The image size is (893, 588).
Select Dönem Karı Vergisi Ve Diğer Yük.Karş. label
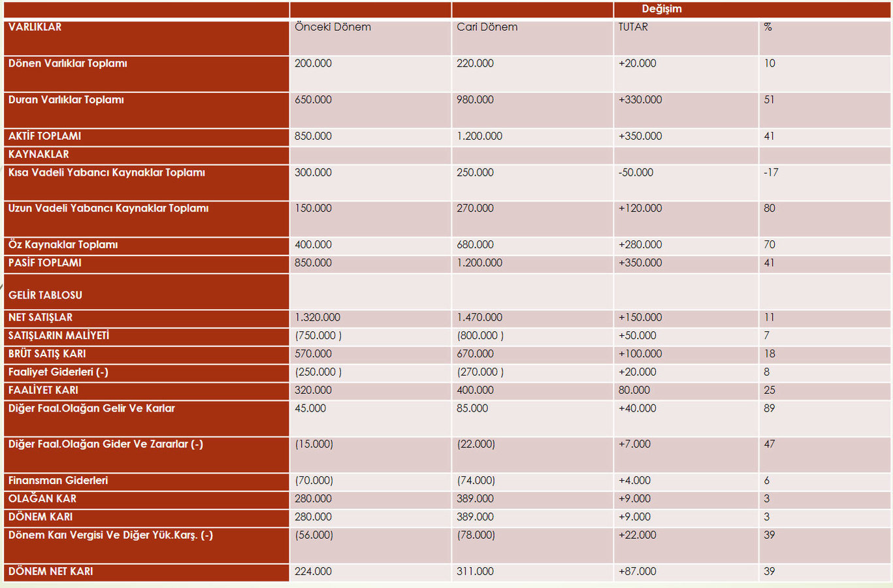(x=110, y=535)
